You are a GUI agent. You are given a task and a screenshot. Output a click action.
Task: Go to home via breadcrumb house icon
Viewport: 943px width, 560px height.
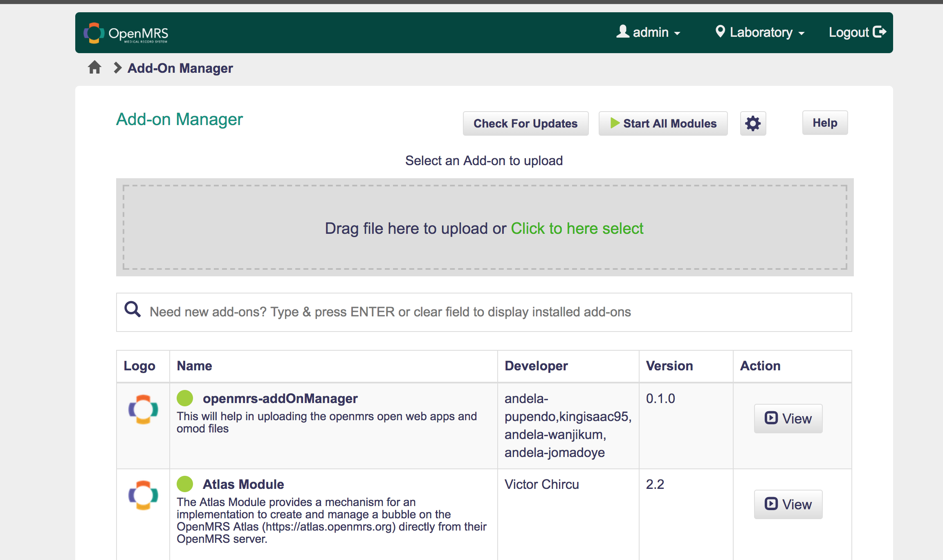[x=94, y=67]
